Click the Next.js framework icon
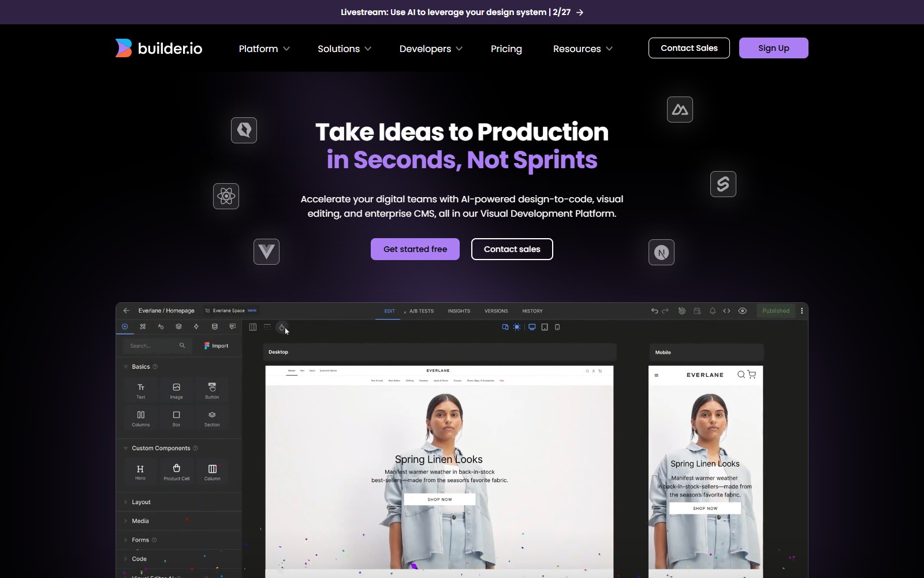Viewport: 924px width, 578px height. [661, 252]
